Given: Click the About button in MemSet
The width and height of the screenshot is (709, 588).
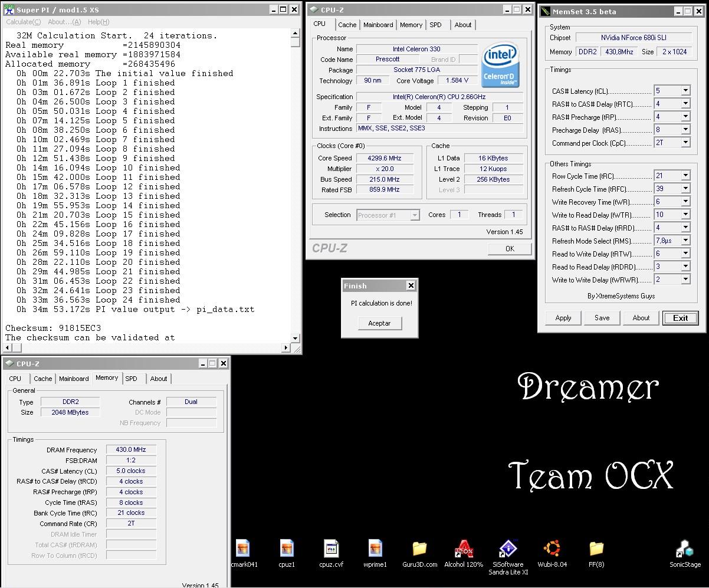Looking at the screenshot, I should point(641,318).
